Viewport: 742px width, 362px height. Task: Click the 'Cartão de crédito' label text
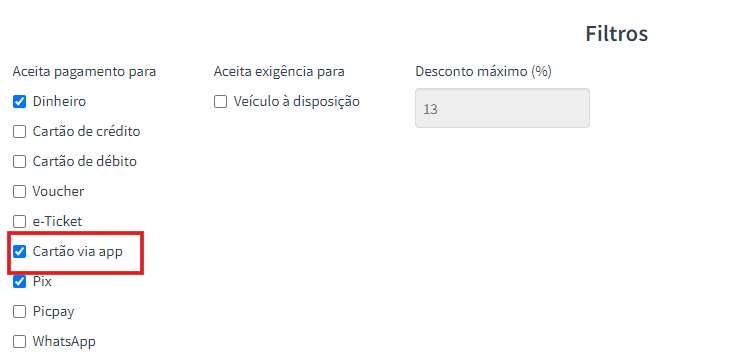pos(86,132)
